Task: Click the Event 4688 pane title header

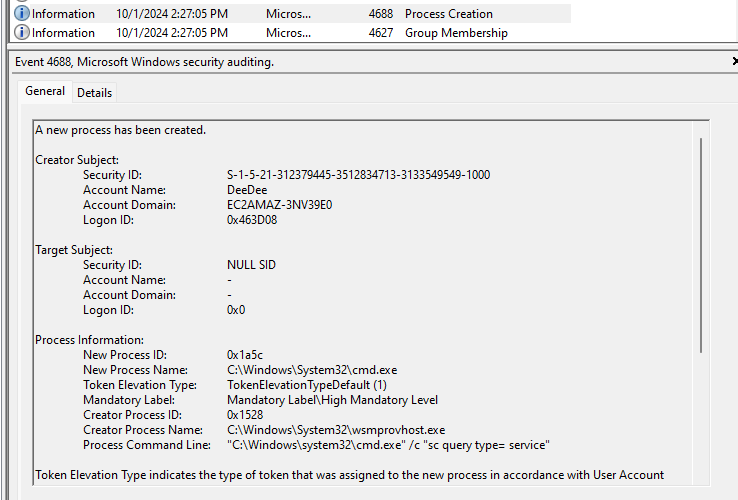Action: click(x=144, y=62)
